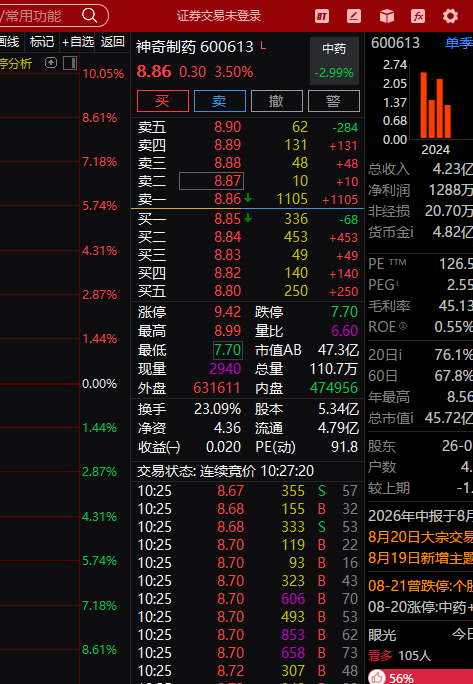This screenshot has width=473, height=684.
Task: Click the 换手 value 23.09%
Action: click(x=217, y=409)
